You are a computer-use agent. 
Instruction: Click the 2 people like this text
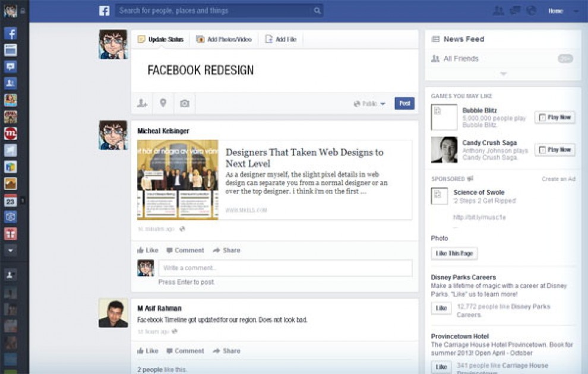[x=162, y=369]
